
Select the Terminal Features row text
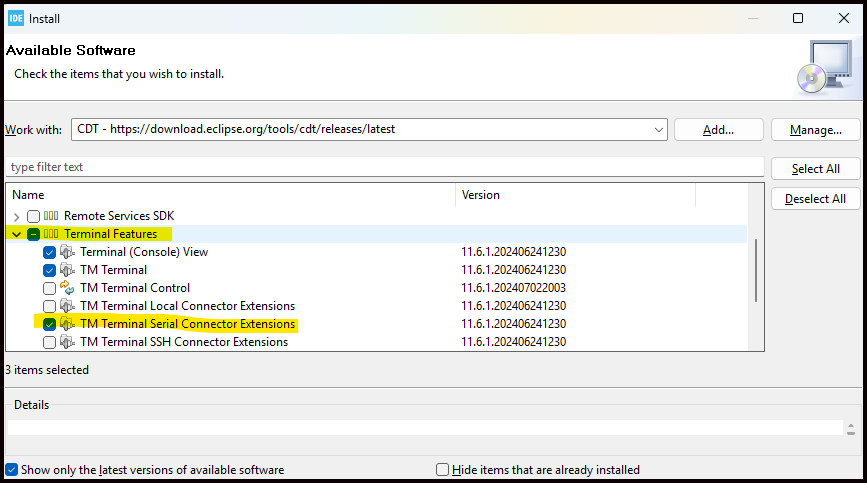[111, 234]
